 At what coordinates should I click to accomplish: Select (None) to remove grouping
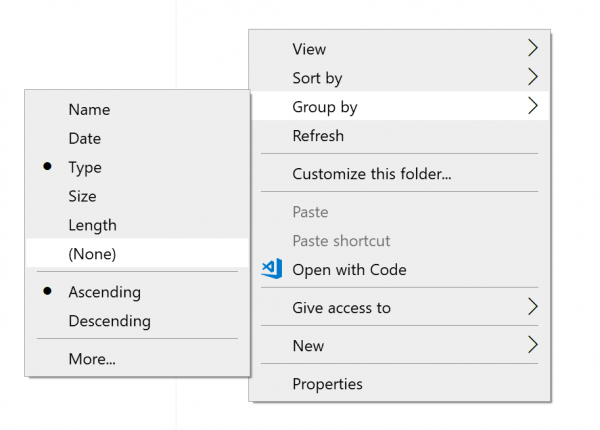pos(92,255)
